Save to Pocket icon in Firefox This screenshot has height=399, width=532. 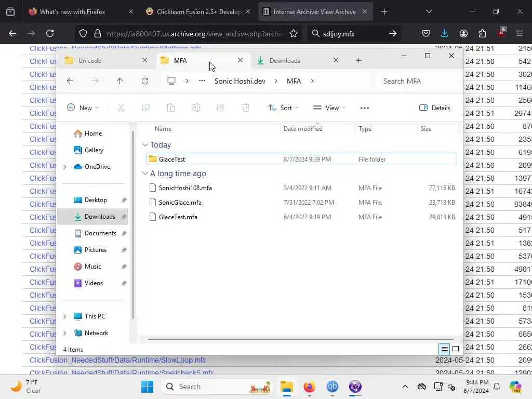coord(426,33)
